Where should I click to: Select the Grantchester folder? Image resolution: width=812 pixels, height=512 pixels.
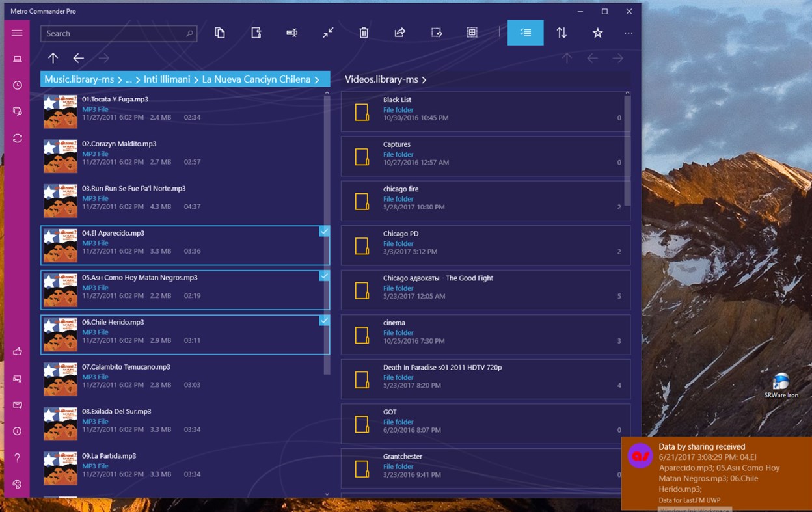click(x=485, y=468)
